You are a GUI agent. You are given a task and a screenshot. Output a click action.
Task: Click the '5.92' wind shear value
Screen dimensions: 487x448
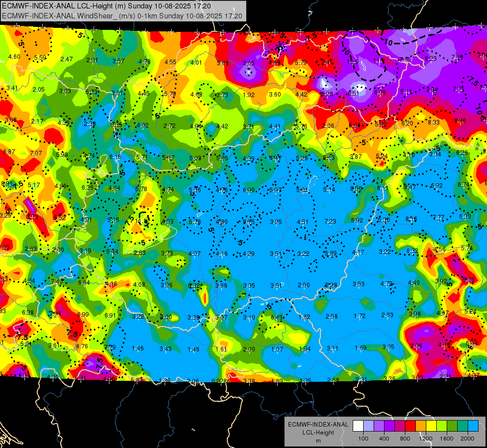coord(357,221)
